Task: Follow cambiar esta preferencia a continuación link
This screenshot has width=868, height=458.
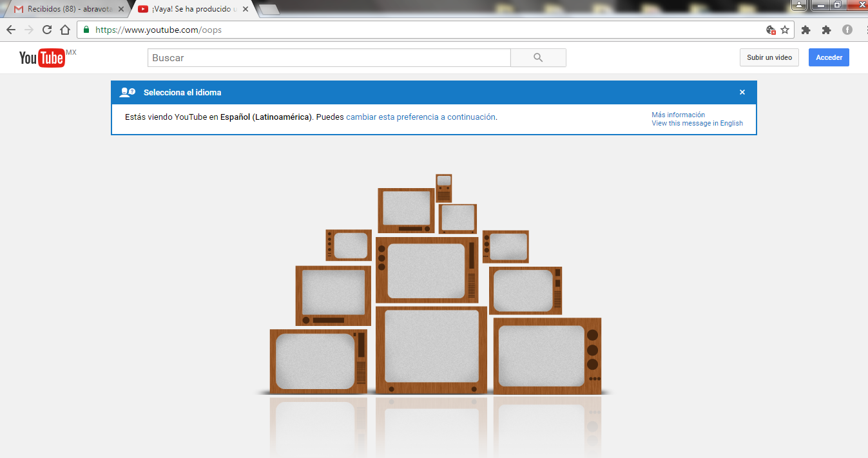Action: pos(421,117)
